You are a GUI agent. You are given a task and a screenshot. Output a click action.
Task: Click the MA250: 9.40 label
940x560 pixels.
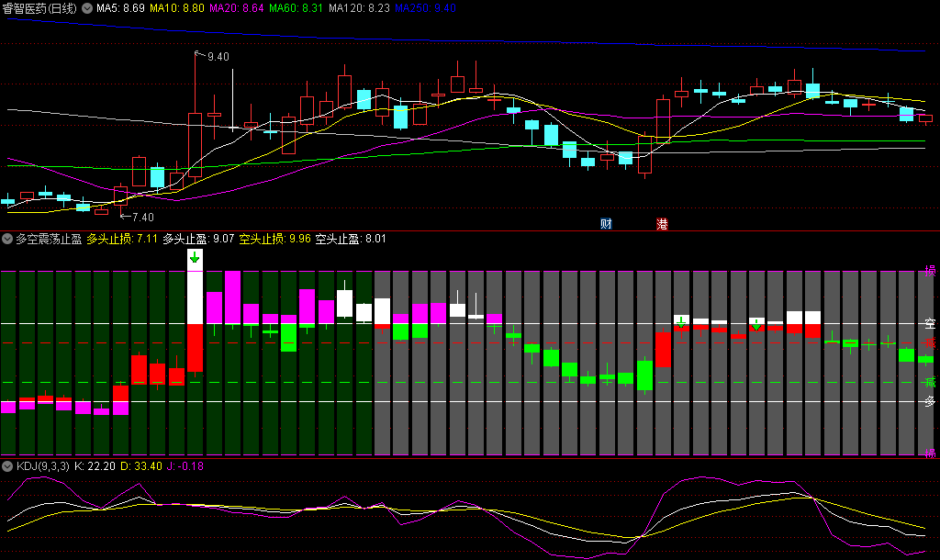click(x=425, y=8)
